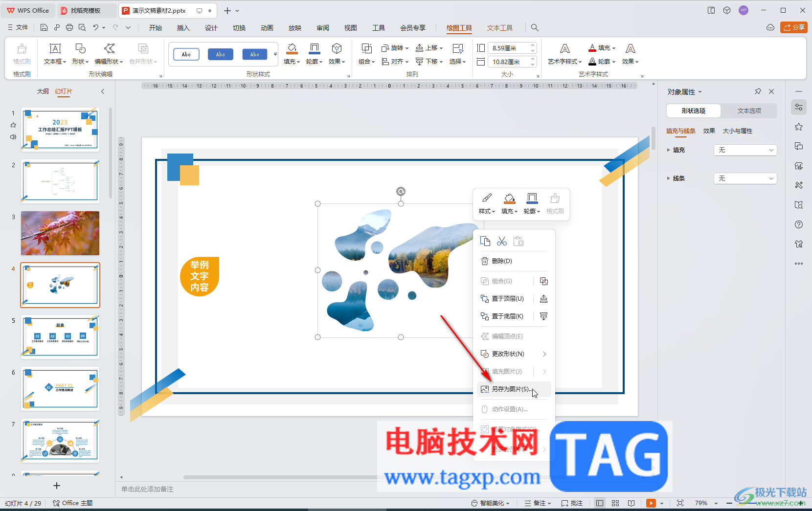
Task: Apply the white outlined Abc shape style
Action: (x=186, y=54)
